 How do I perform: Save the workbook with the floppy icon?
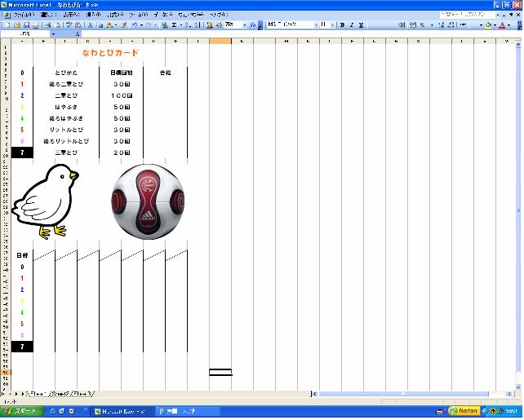click(x=26, y=25)
